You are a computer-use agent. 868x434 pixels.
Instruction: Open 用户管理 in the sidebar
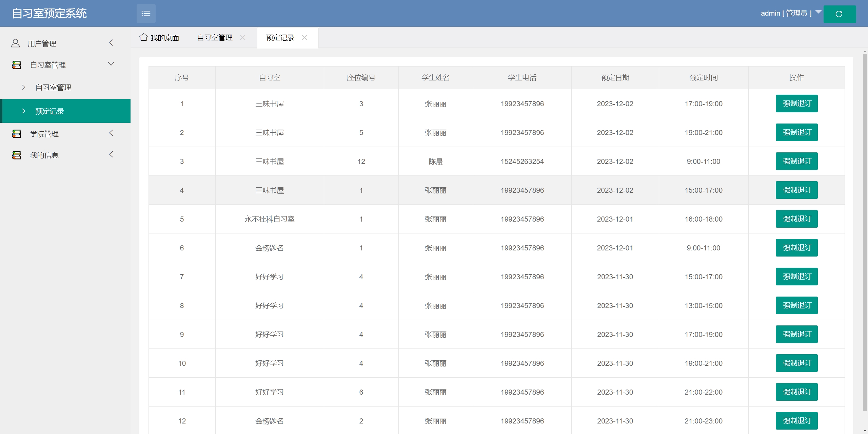(65, 43)
